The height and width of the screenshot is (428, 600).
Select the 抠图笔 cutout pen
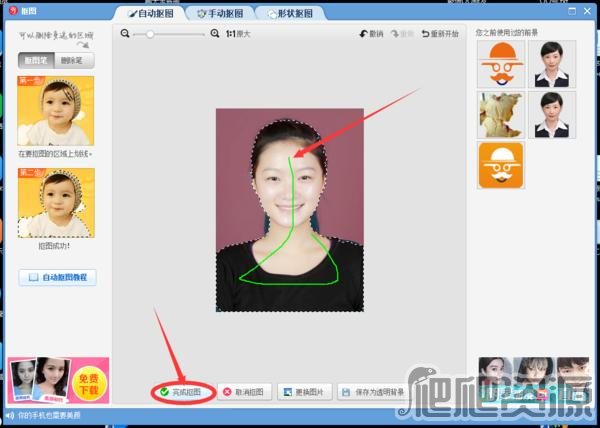(x=36, y=60)
